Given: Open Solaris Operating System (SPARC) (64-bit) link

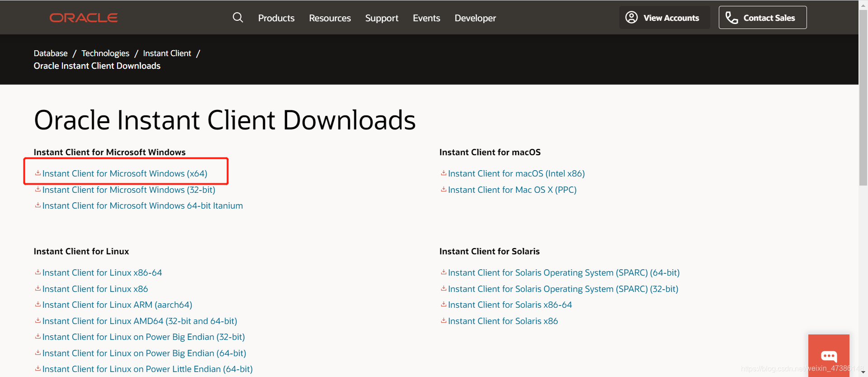Looking at the screenshot, I should coord(564,272).
